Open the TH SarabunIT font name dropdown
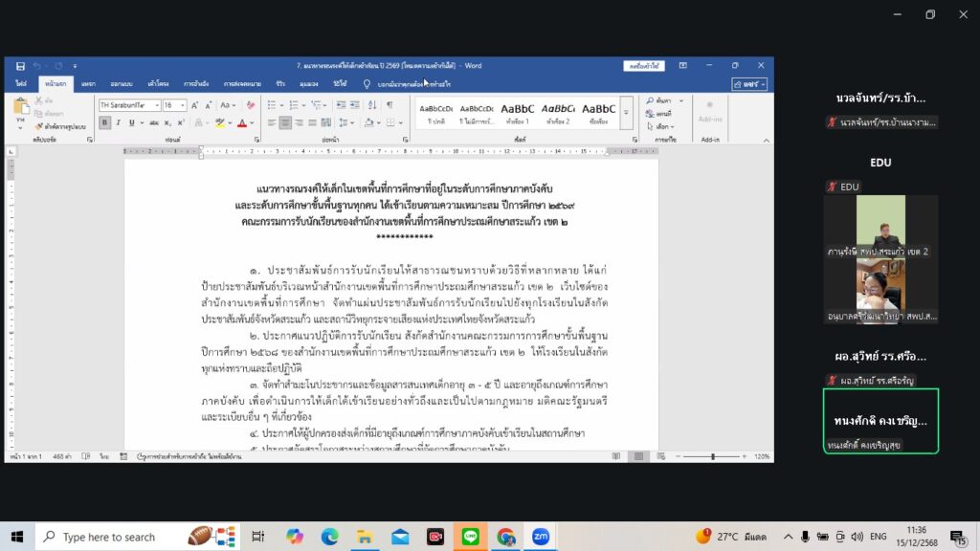This screenshot has width=980, height=551. point(155,105)
